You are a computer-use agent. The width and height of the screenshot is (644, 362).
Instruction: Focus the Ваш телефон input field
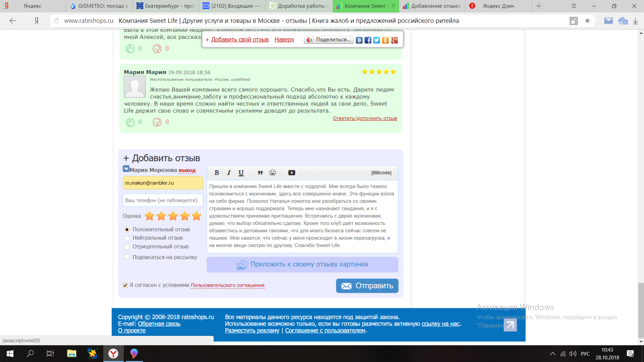163,200
